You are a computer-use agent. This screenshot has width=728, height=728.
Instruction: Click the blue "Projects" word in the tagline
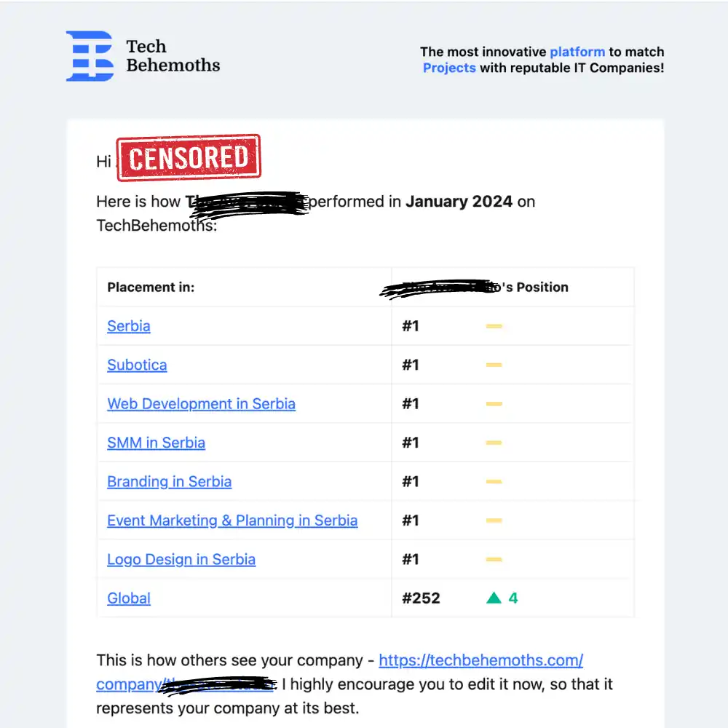[449, 68]
